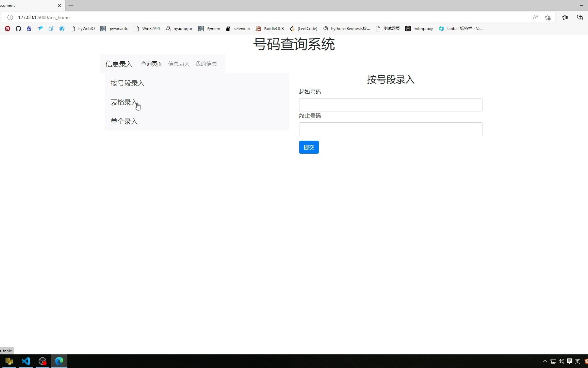Switch to Microsoft Edge in the taskbar

click(59, 361)
